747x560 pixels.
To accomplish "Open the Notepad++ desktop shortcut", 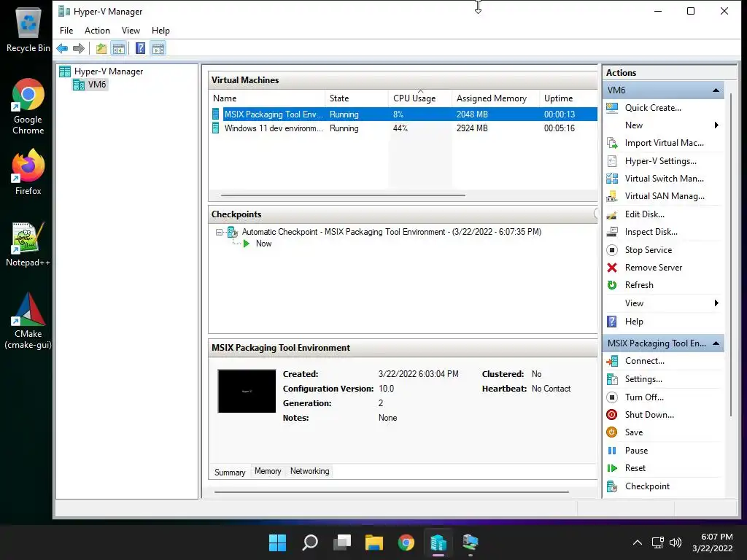I will click(28, 245).
